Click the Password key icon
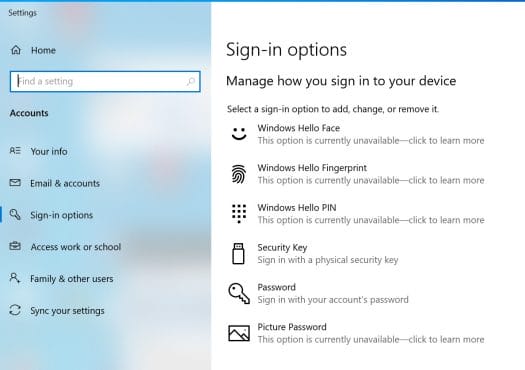The image size is (525, 370). click(239, 293)
